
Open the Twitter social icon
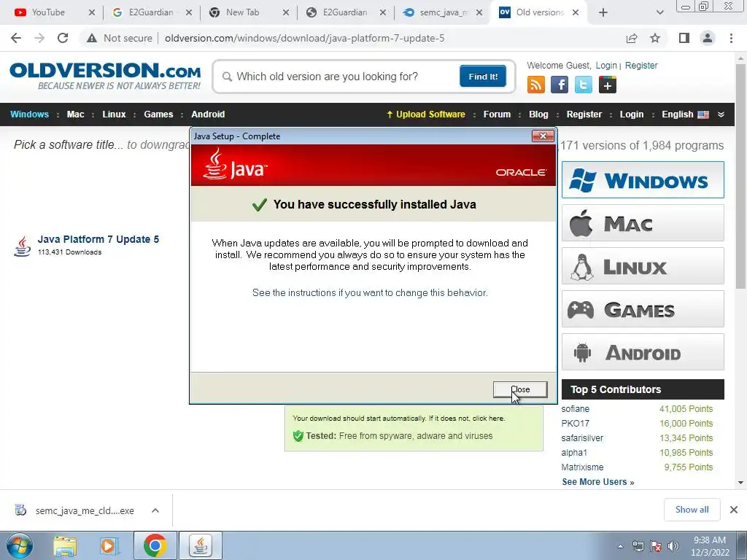[x=583, y=85]
